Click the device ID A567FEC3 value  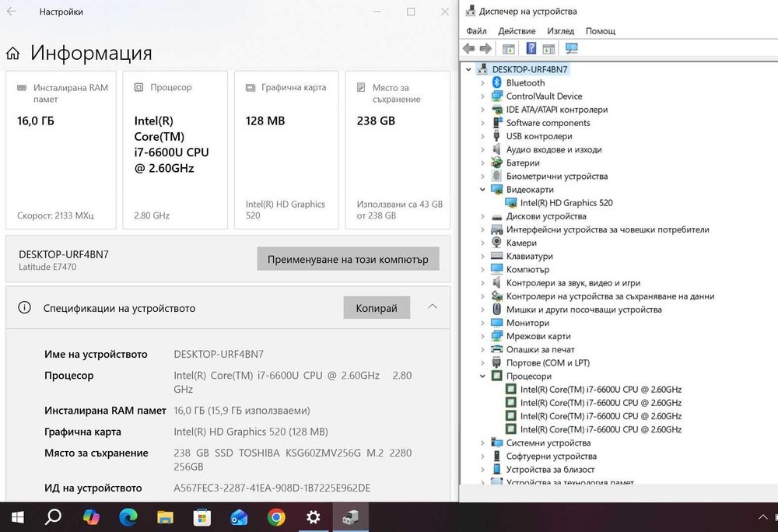pyautogui.click(x=272, y=488)
